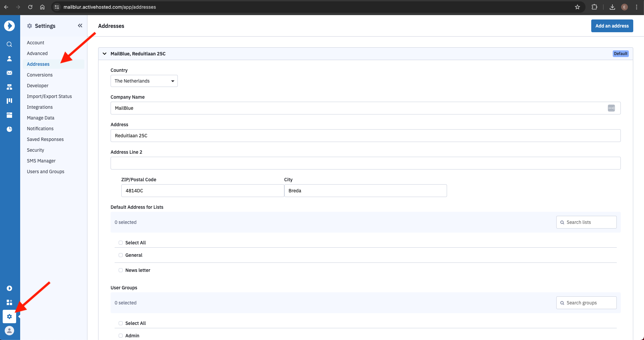Click the ZIP/Postal Code field

pos(203,191)
